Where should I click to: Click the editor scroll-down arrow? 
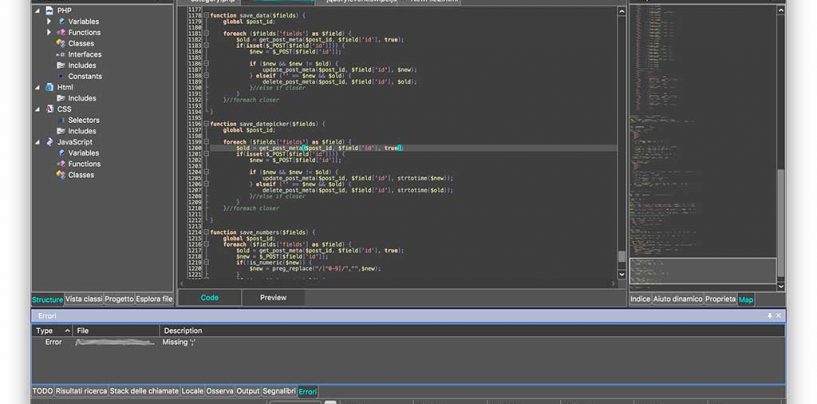tap(622, 274)
